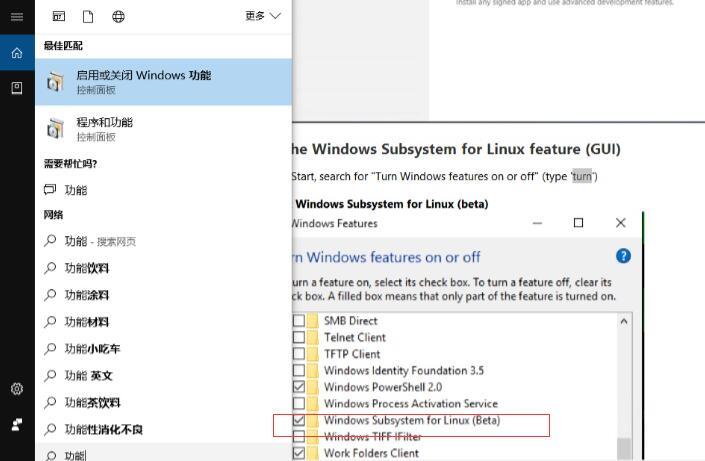Click search magnifier beside 功能饮料
This screenshot has height=461, width=705.
click(x=50, y=268)
